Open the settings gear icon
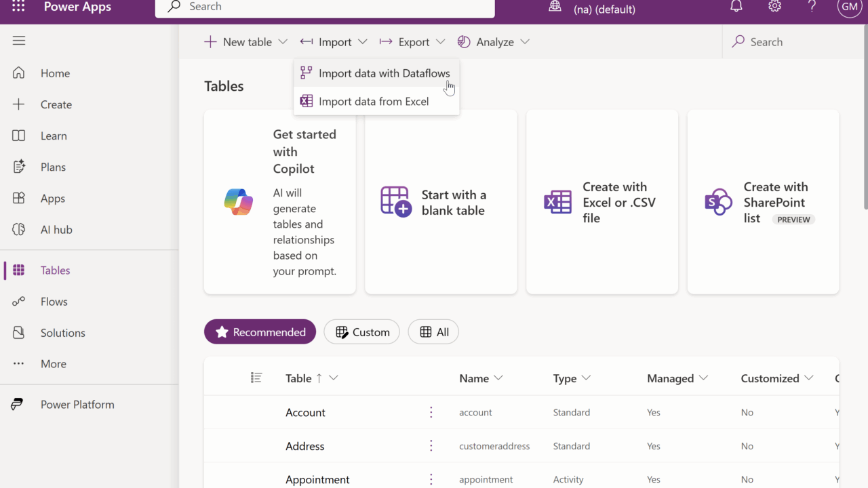Screen dimensions: 868x488 point(774,7)
